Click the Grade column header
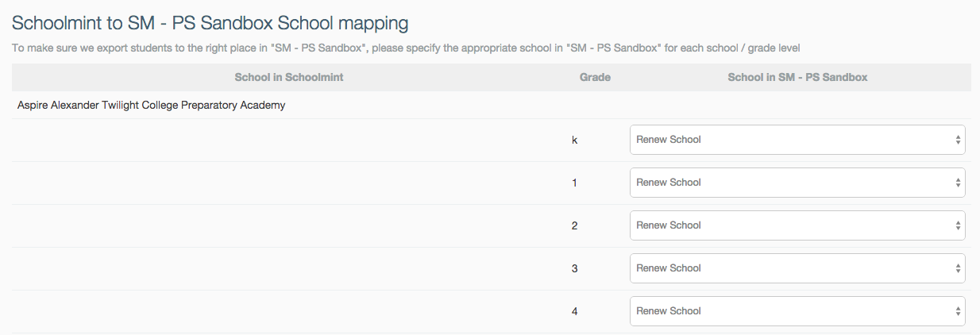This screenshot has width=980, height=335. pos(595,78)
